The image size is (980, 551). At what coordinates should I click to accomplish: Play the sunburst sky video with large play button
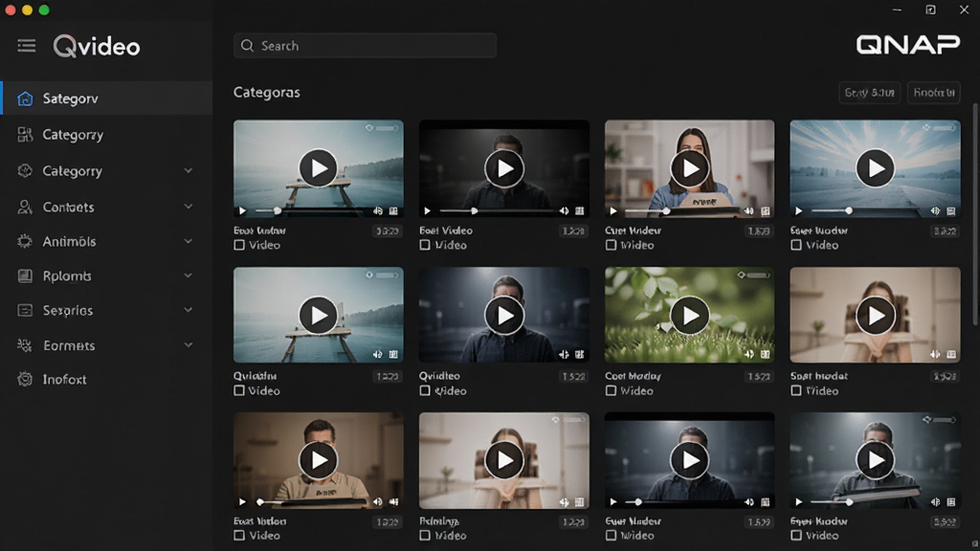(875, 168)
